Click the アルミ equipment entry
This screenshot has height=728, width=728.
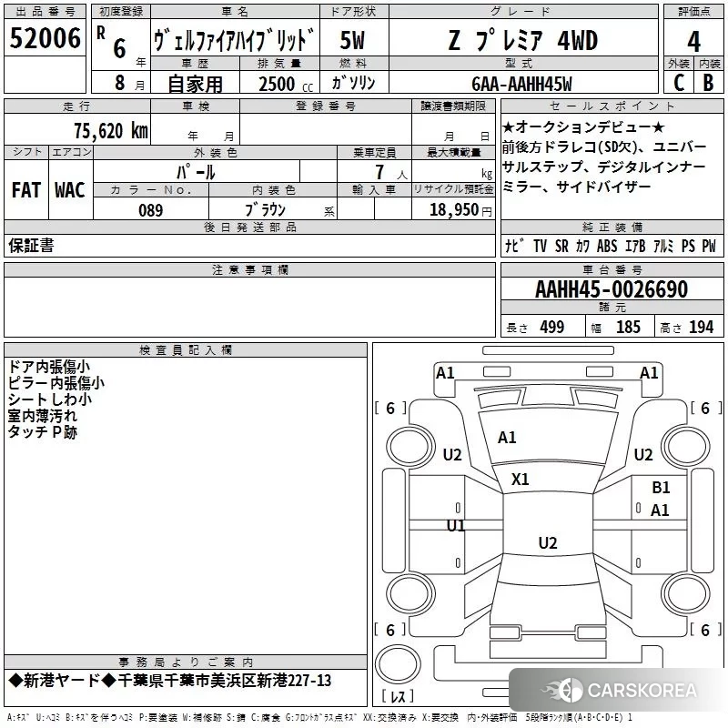pyautogui.click(x=663, y=246)
